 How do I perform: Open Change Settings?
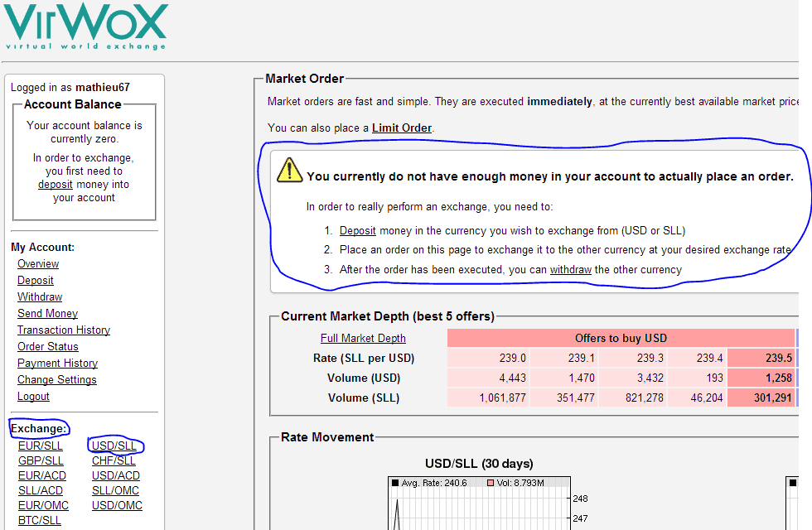(x=57, y=379)
